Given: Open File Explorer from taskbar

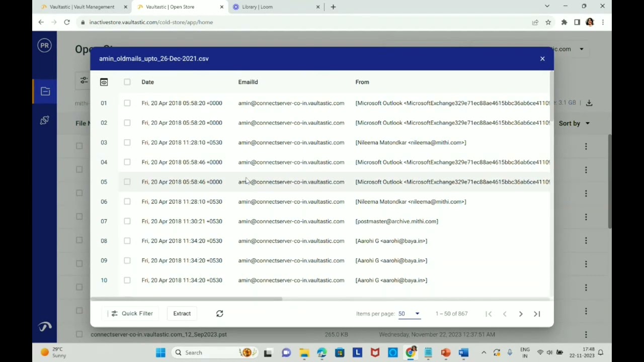Looking at the screenshot, I should point(304,353).
